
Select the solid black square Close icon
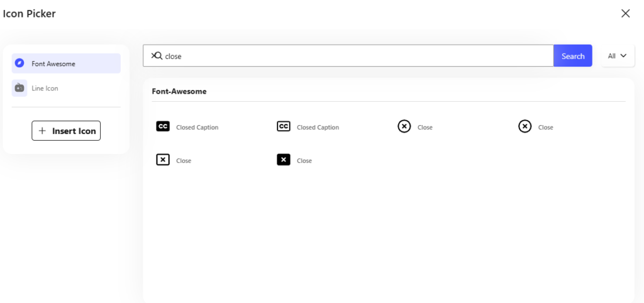[x=284, y=160]
